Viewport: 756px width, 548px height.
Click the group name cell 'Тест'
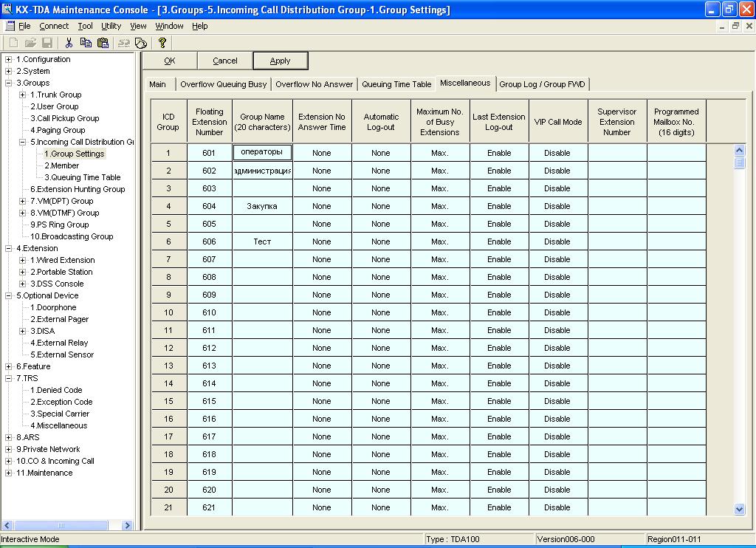[262, 242]
